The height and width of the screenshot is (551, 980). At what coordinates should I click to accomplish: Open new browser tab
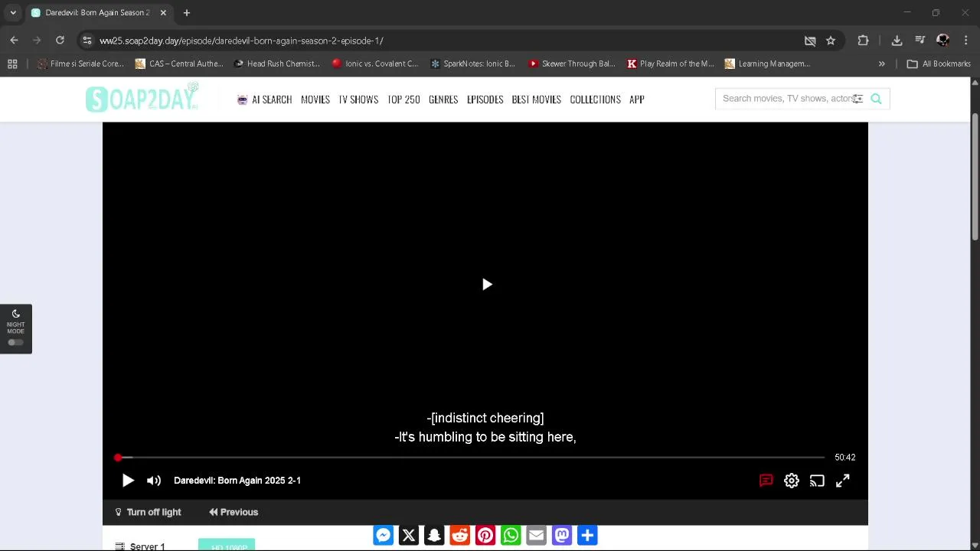point(186,13)
